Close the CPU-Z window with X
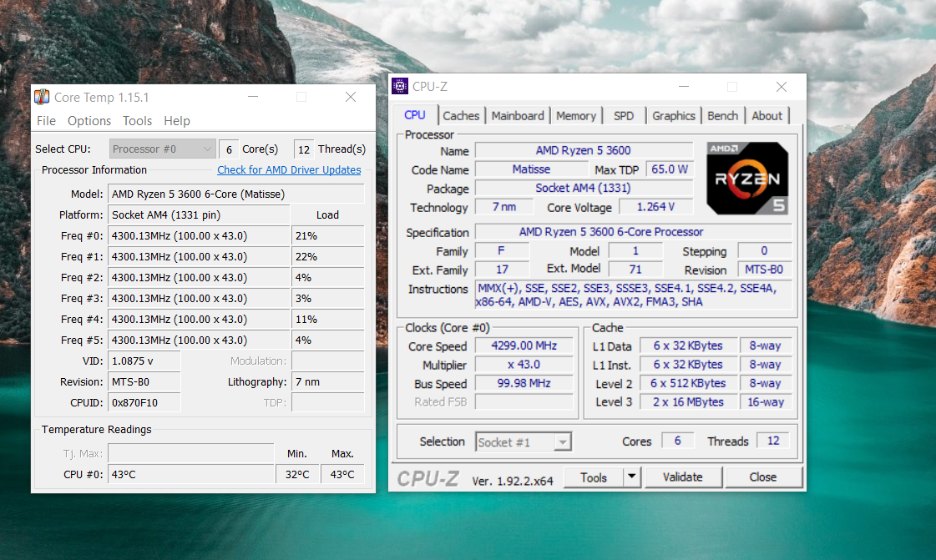Viewport: 936px width, 560px height. pos(781,87)
